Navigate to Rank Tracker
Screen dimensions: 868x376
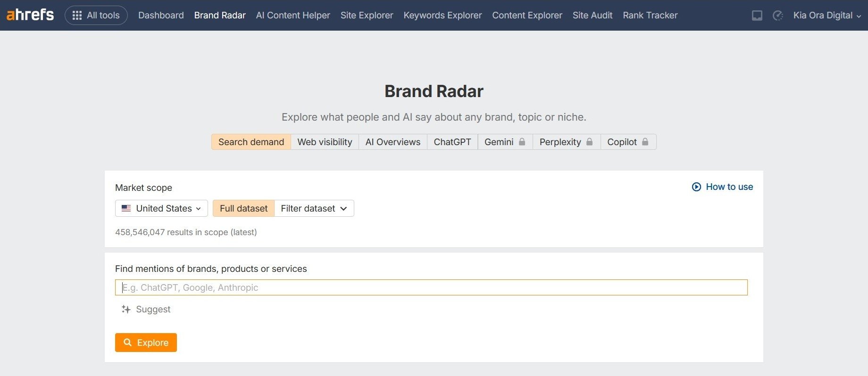click(650, 15)
